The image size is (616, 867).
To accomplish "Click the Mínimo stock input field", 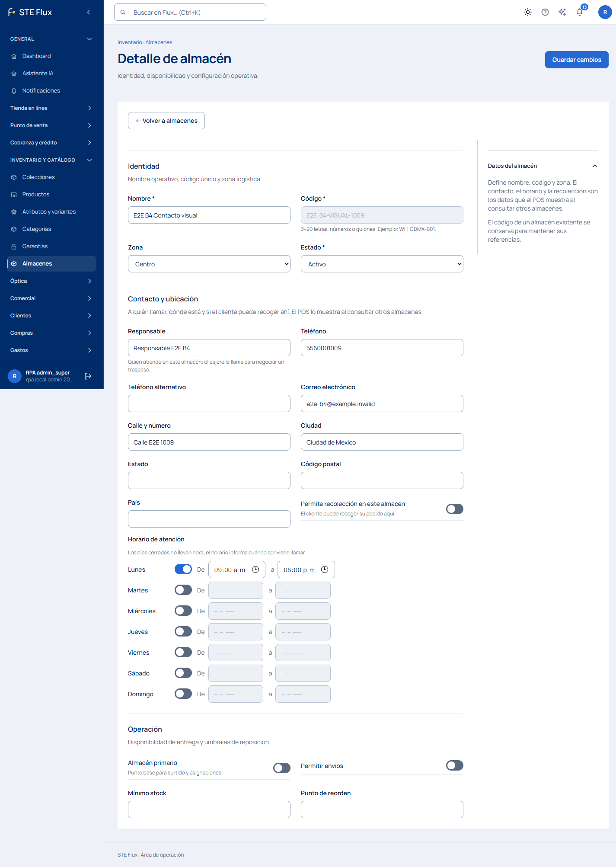I will coord(209,809).
